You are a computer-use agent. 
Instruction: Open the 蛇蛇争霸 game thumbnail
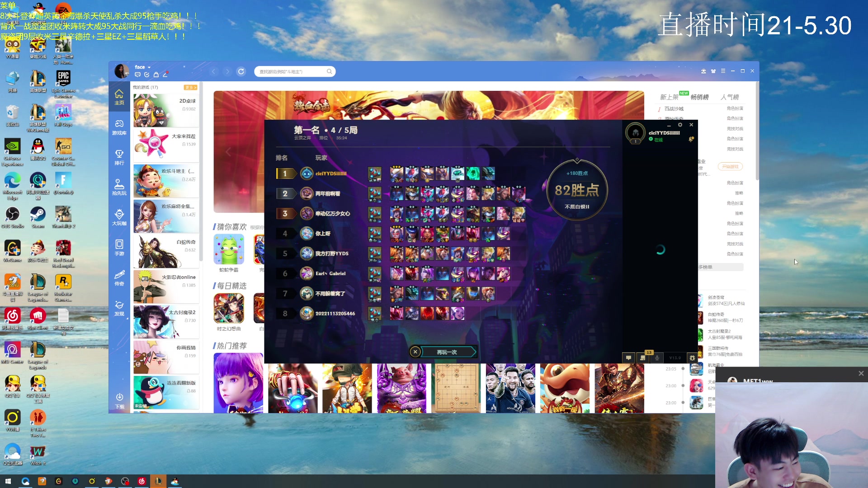pos(229,249)
